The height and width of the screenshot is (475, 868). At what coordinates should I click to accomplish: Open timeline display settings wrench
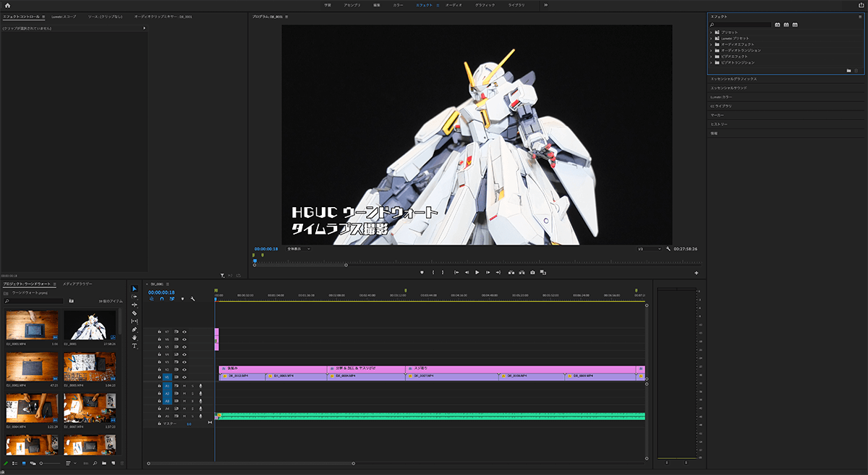coord(193,298)
